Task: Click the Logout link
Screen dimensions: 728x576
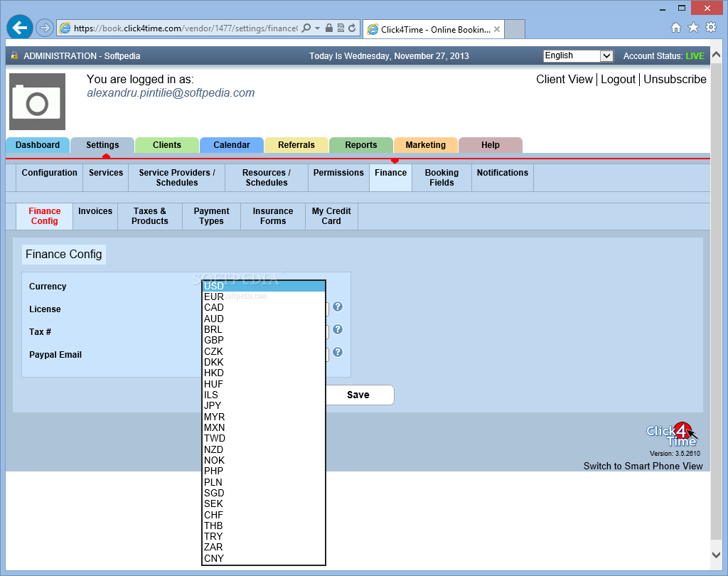Action: click(618, 80)
